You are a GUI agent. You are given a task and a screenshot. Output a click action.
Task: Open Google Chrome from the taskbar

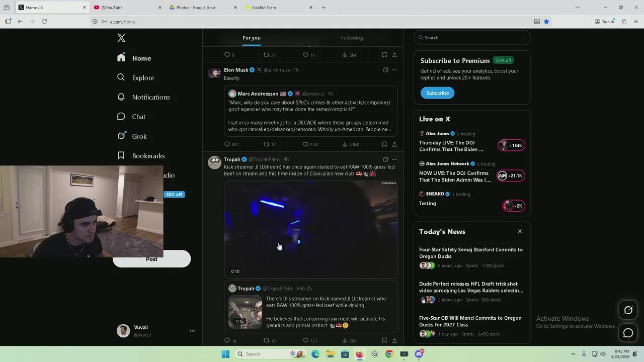[x=389, y=354]
